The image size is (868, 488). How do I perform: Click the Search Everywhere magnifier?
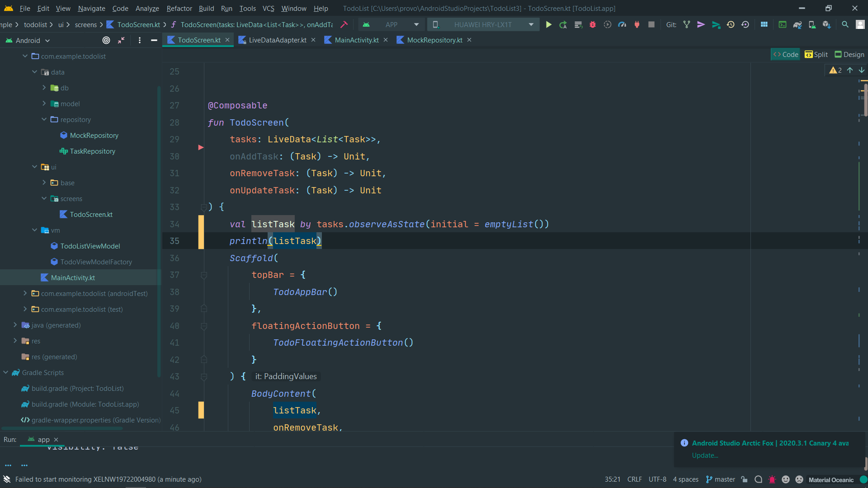(x=845, y=25)
